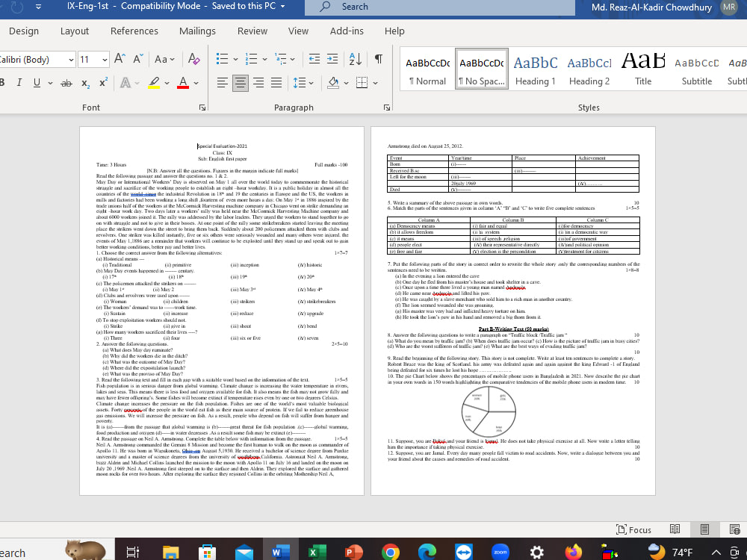Apply strikethrough formatting
Screen dimensions: 747x560
click(x=66, y=84)
